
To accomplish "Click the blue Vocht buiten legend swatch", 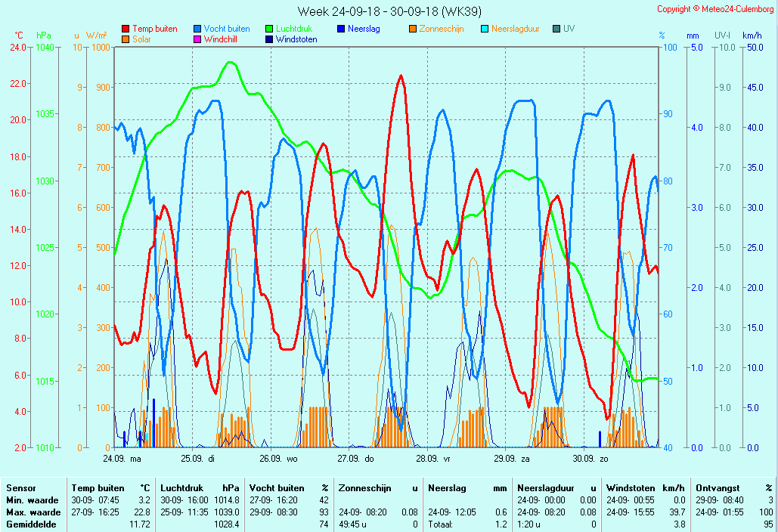I will pyautogui.click(x=197, y=29).
